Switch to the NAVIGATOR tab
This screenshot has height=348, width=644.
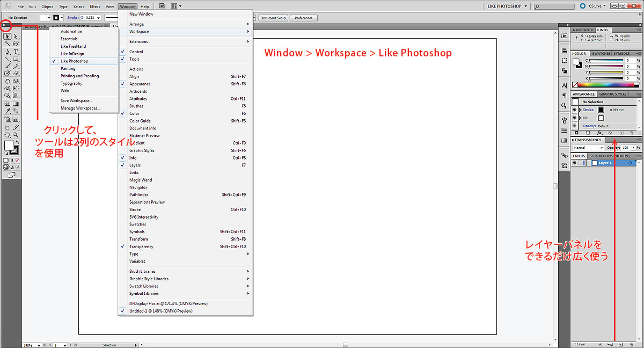tap(583, 30)
